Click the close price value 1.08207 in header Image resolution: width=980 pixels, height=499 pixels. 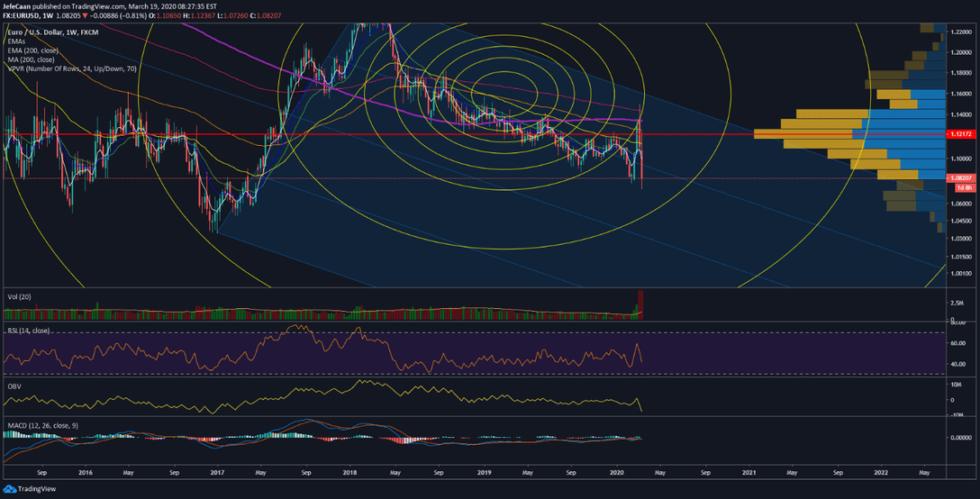pyautogui.click(x=268, y=15)
